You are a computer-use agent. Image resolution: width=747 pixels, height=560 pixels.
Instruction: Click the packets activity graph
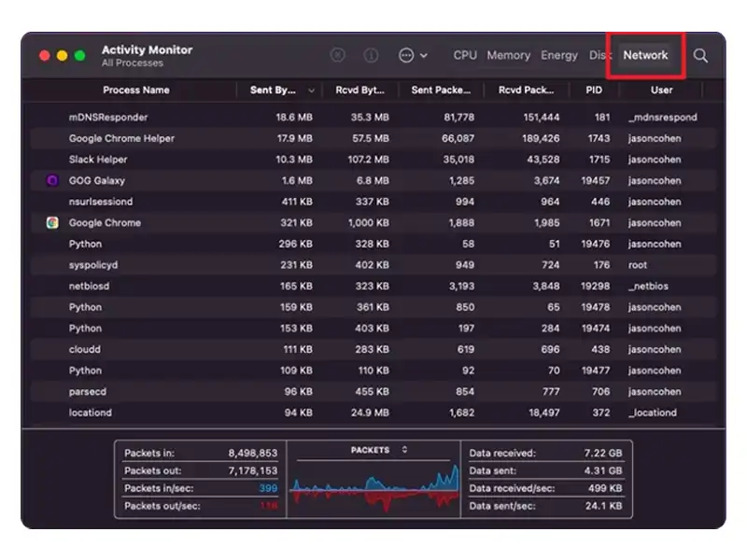pos(374,487)
